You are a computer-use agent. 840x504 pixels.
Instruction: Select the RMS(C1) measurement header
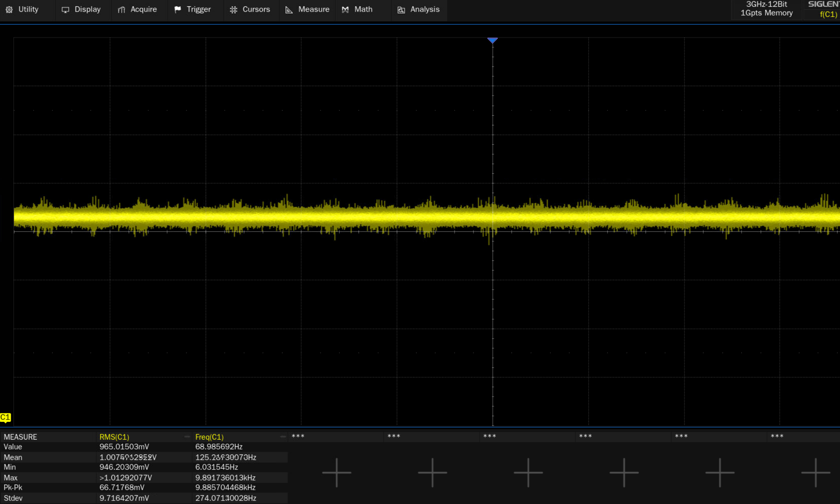click(114, 437)
